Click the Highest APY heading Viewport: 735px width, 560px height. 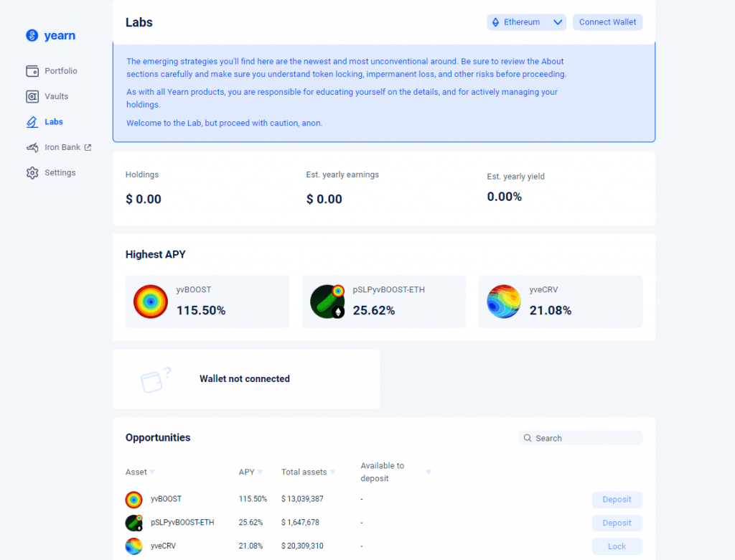click(156, 255)
